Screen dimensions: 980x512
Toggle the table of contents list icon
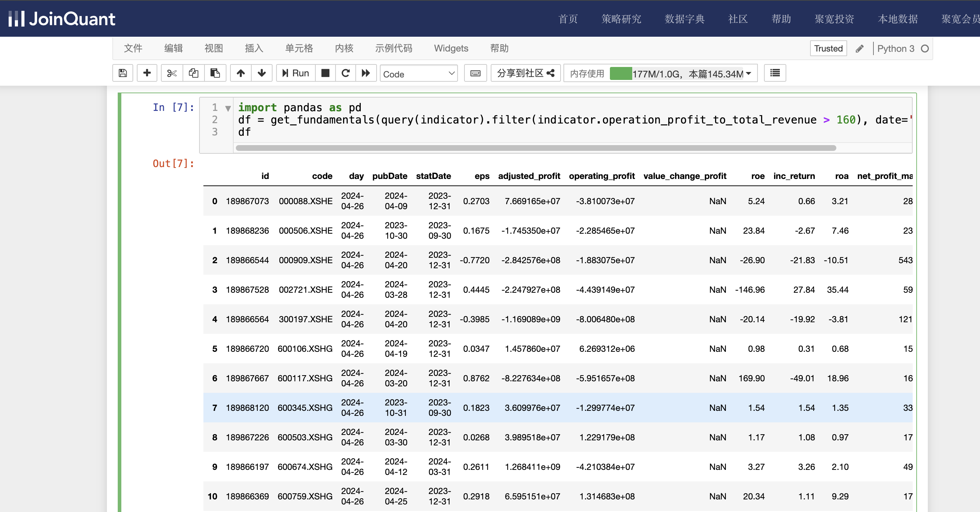click(775, 73)
